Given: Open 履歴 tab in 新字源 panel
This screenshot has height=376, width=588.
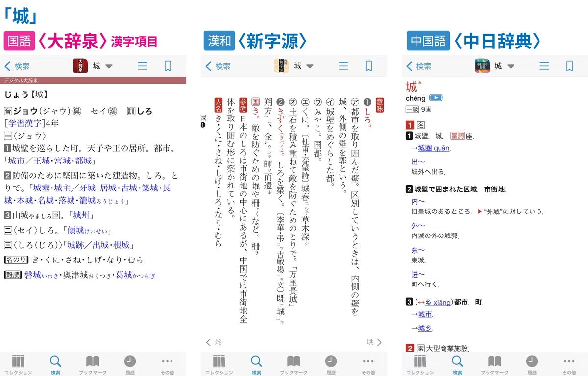Looking at the screenshot, I should tap(331, 365).
